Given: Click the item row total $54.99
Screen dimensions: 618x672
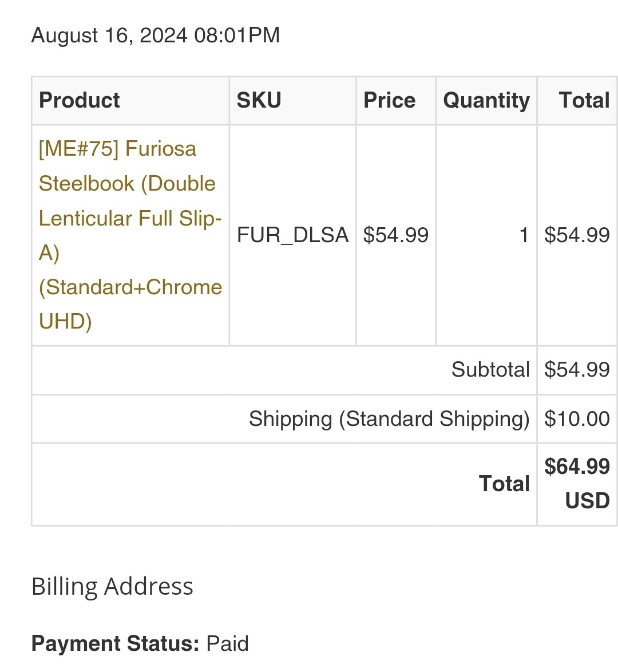Looking at the screenshot, I should click(x=577, y=235).
